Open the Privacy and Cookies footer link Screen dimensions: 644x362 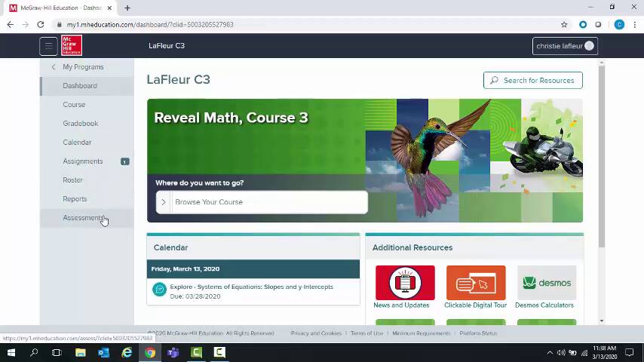[x=316, y=333]
